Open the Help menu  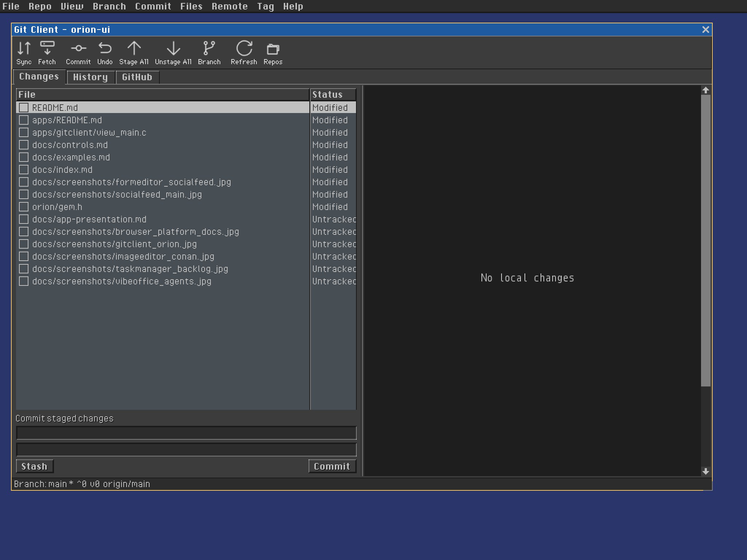coord(293,6)
